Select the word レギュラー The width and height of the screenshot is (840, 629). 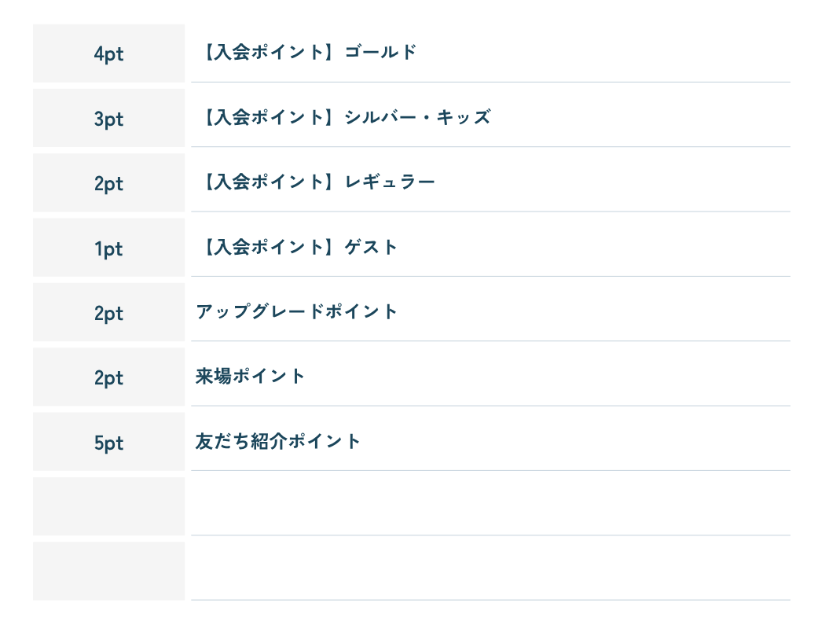[x=390, y=182]
